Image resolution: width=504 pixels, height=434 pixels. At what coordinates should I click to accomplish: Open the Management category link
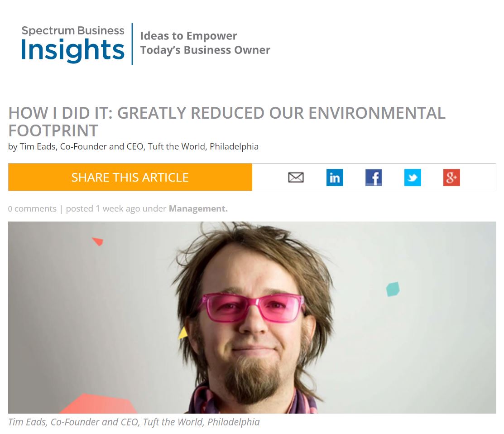coord(198,208)
